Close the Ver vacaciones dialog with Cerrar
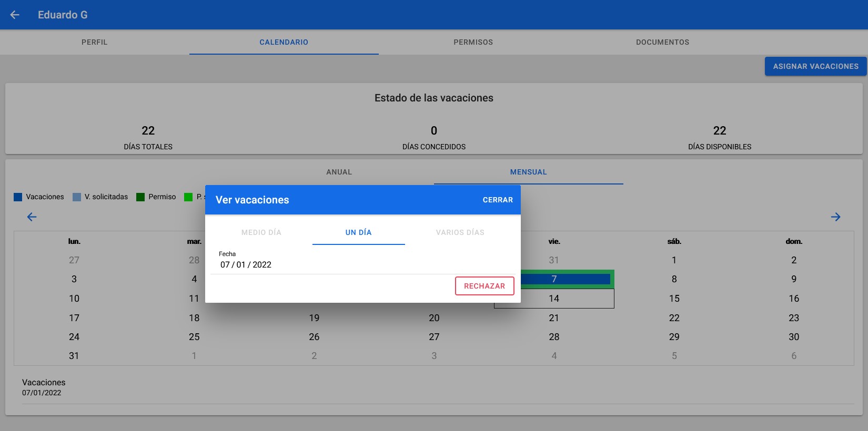The height and width of the screenshot is (431, 868). pos(497,200)
